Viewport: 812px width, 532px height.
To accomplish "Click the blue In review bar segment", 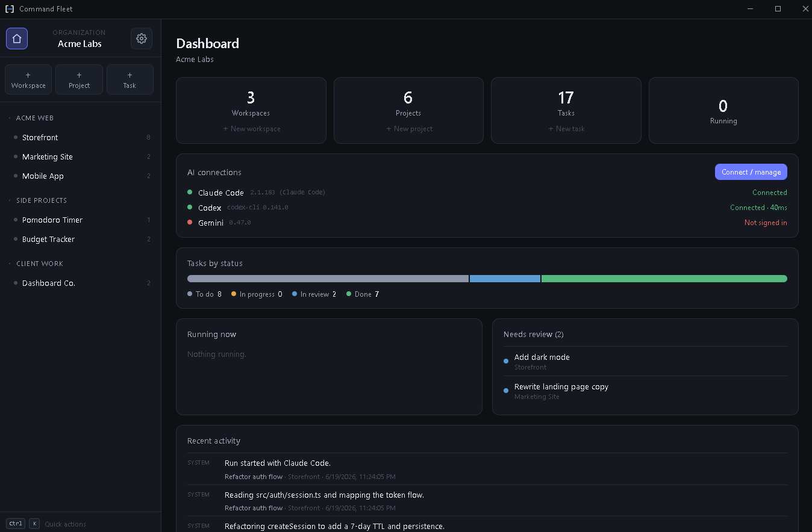I will (505, 279).
